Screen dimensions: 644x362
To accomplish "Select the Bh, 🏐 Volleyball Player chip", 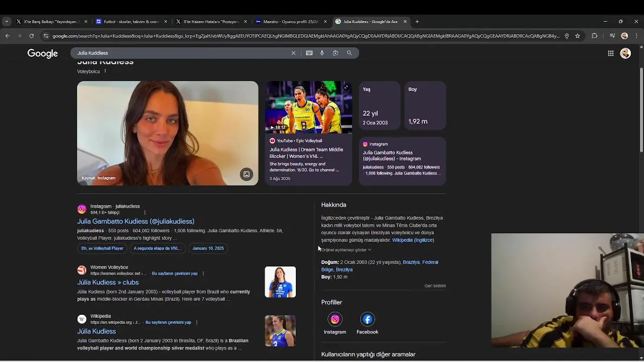I will pos(103,248).
